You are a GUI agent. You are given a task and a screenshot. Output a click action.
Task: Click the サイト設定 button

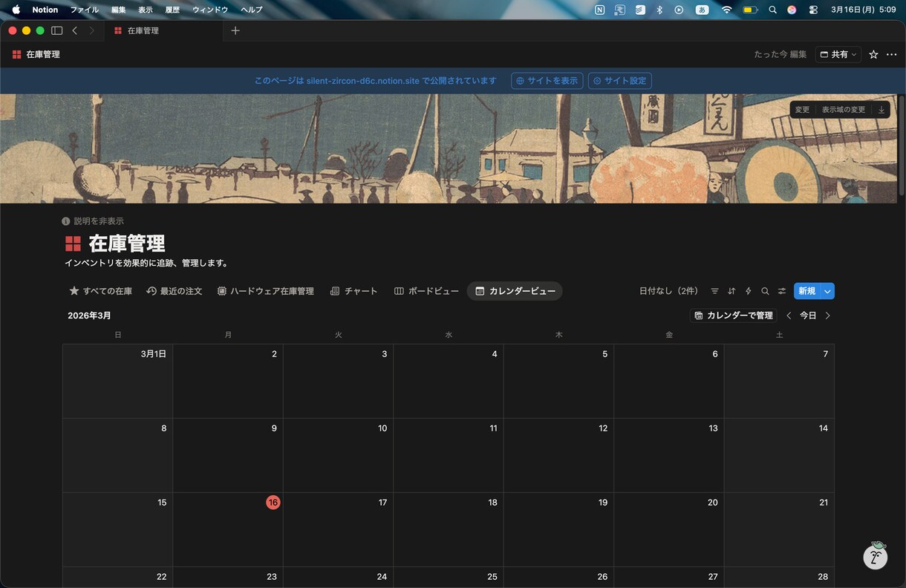[x=620, y=81]
